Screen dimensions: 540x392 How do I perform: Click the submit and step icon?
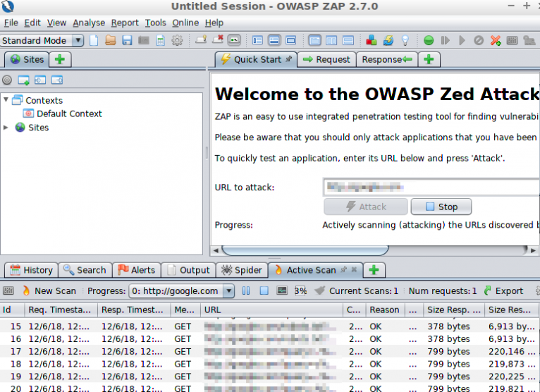click(446, 41)
